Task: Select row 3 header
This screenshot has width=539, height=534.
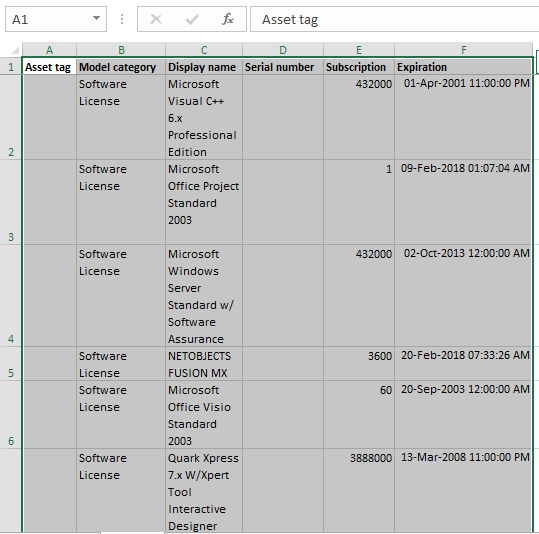Action: [11, 202]
